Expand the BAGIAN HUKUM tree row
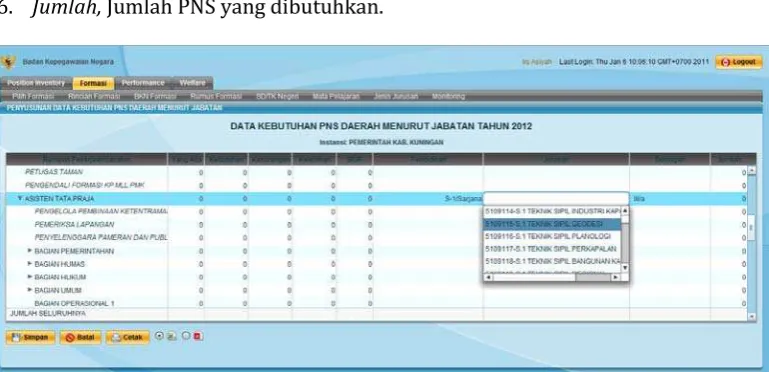This screenshot has height=372, width=769. (30, 277)
